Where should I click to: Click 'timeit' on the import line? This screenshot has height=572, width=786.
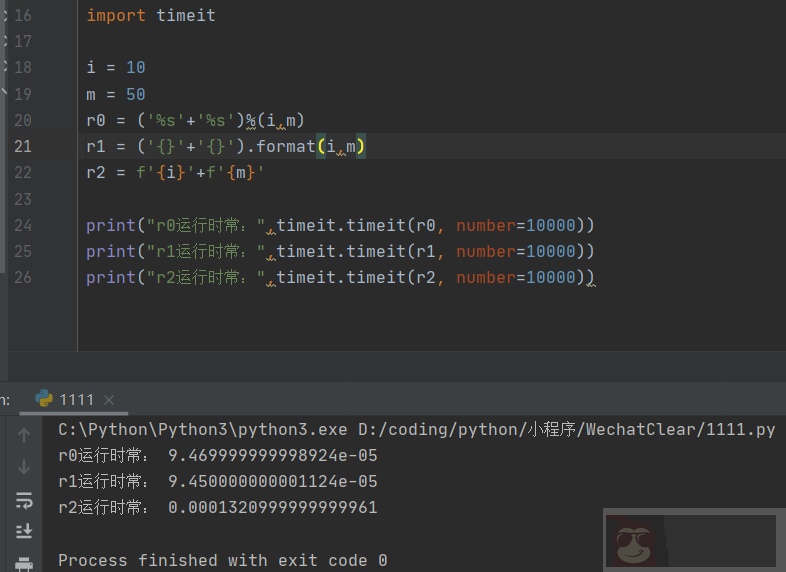pos(185,16)
